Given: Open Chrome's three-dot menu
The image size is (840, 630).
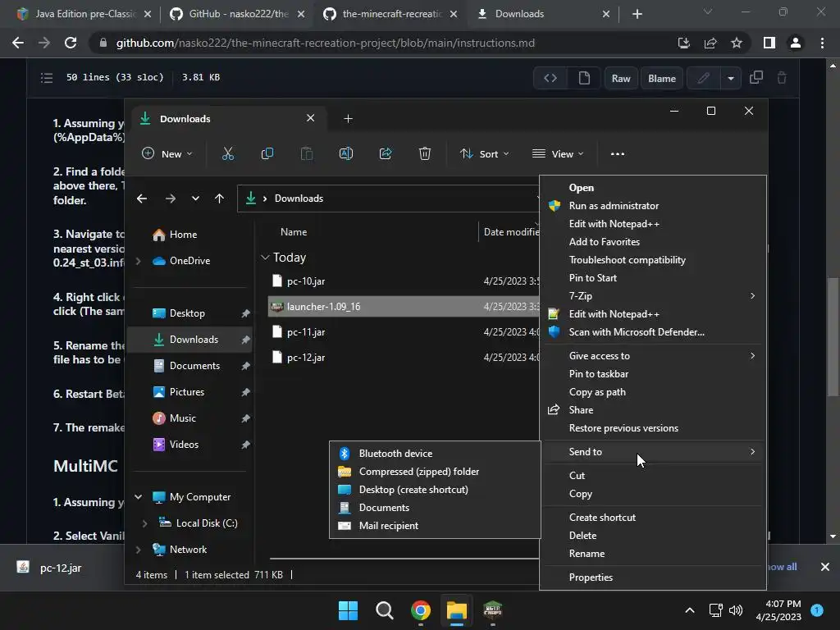Looking at the screenshot, I should pyautogui.click(x=822, y=43).
